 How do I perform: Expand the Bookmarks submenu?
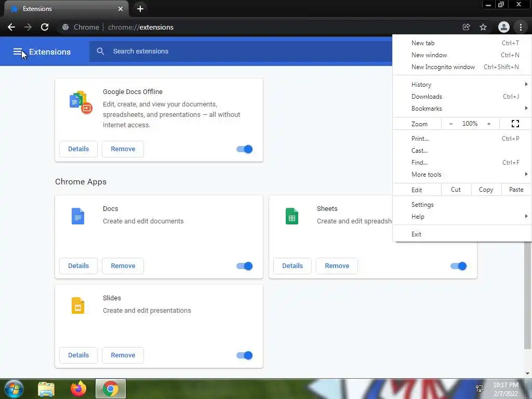(x=462, y=109)
